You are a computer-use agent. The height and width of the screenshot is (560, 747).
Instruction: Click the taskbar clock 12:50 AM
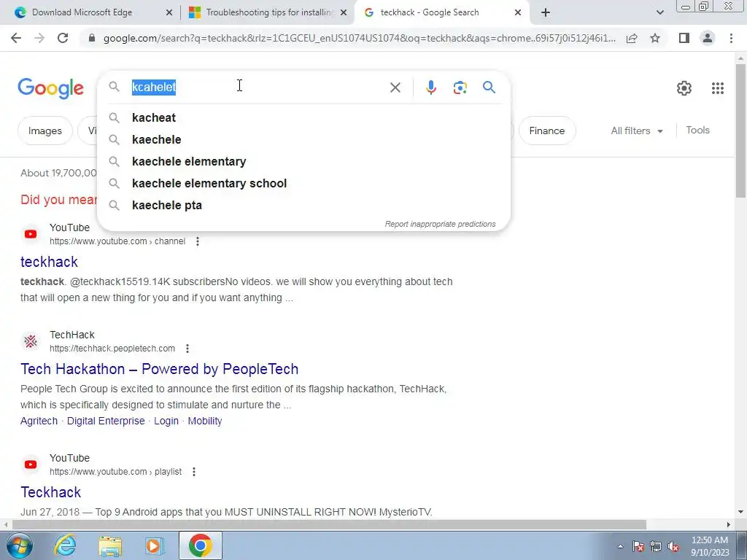[709, 540]
